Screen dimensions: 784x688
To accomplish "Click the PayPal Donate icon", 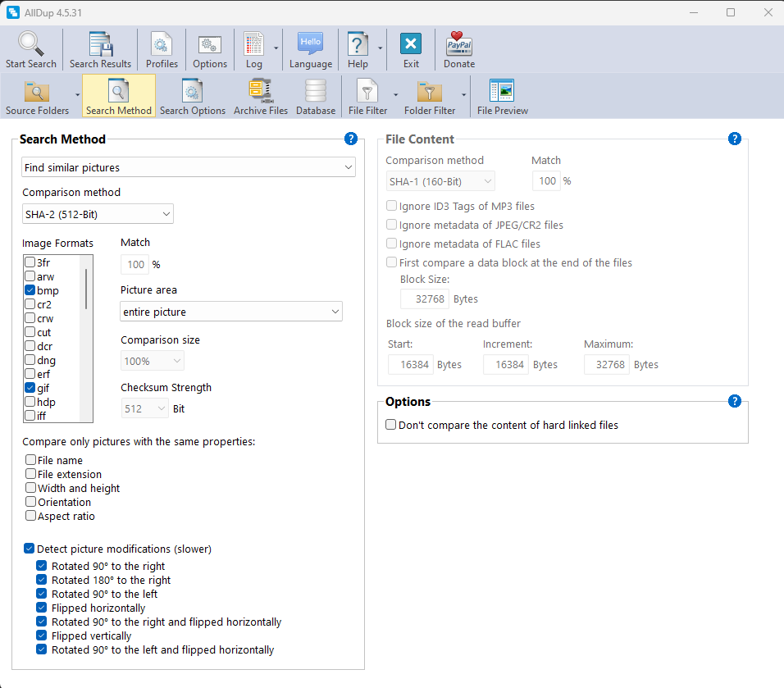I will (459, 44).
